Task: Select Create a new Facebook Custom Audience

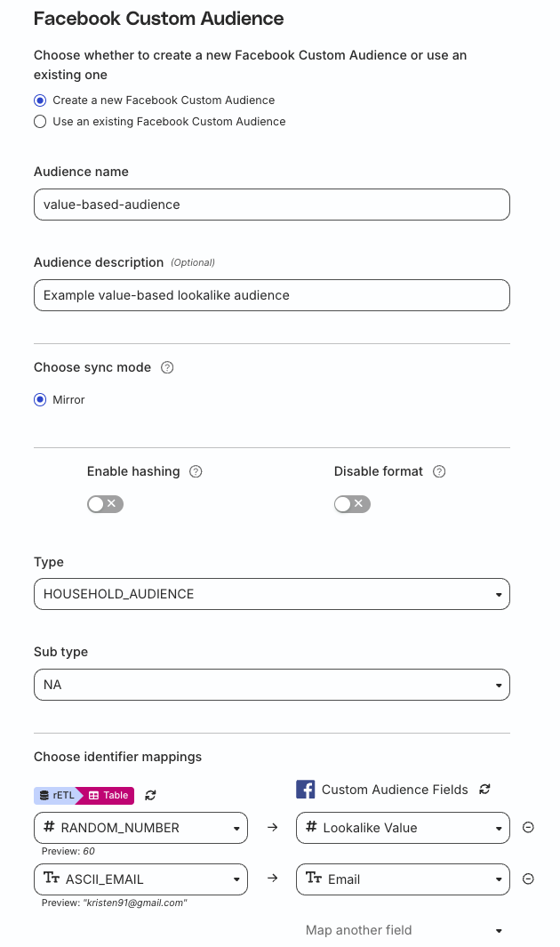Action: coord(40,100)
